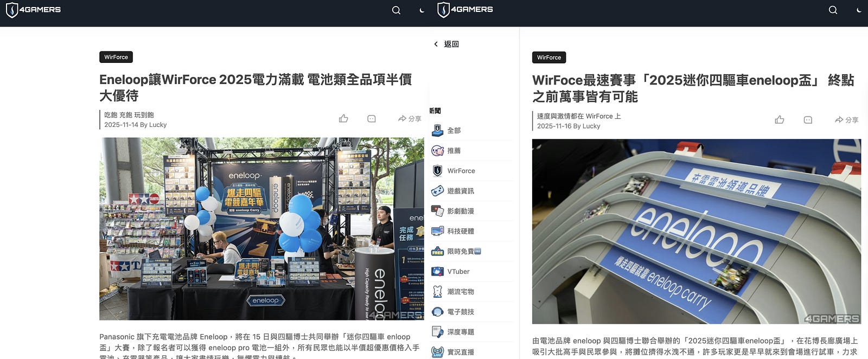Click the 電子競技 helmet icon
This screenshot has height=359, width=868.
click(437, 312)
